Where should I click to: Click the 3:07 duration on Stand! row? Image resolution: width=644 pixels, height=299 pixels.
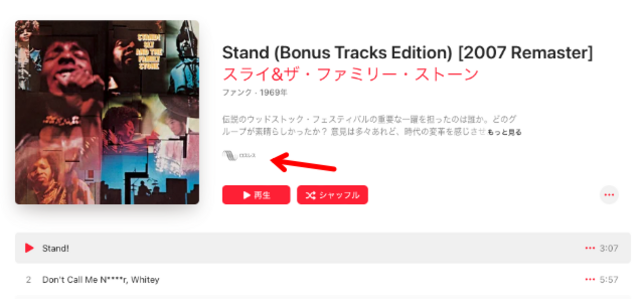click(609, 248)
